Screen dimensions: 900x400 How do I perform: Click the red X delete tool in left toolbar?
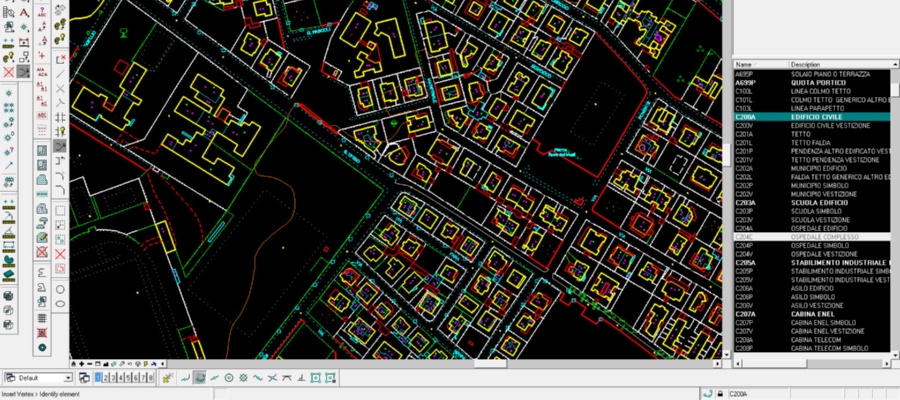point(9,72)
